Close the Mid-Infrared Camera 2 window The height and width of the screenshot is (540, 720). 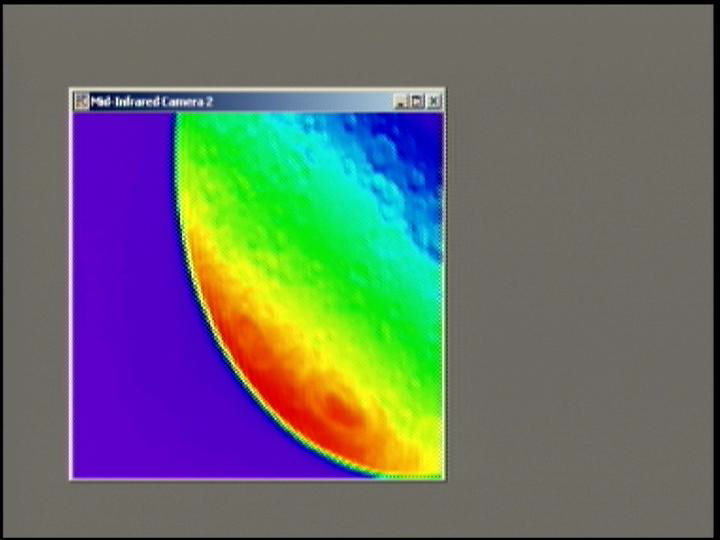434,102
